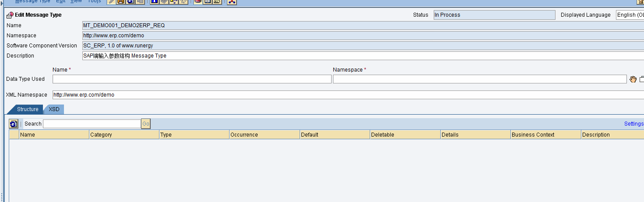644x202 pixels.
Task: Click the Displayed Language label
Action: pos(585,15)
